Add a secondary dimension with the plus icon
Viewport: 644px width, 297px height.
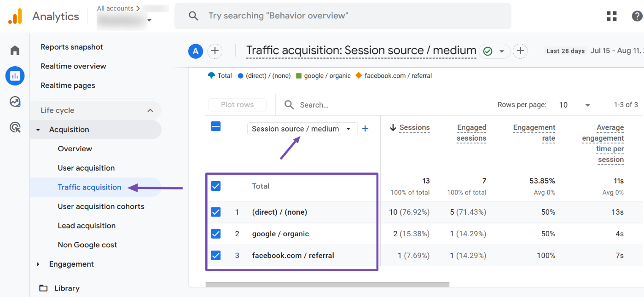click(x=365, y=129)
